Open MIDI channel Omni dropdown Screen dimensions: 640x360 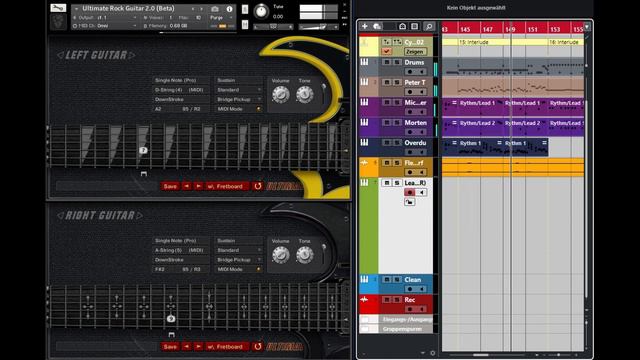pos(104,26)
